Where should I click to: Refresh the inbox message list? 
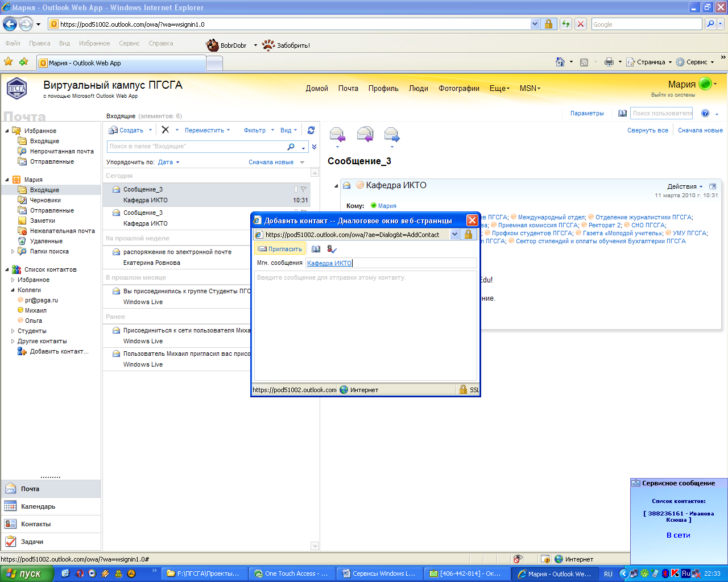[311, 130]
